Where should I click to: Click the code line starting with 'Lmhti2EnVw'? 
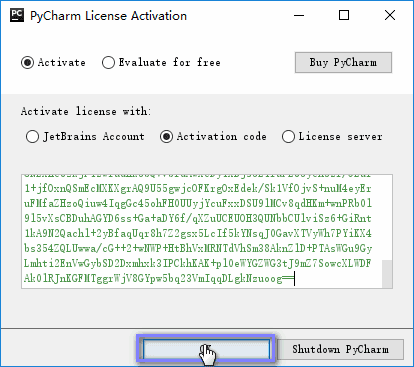pyautogui.click(x=198, y=263)
